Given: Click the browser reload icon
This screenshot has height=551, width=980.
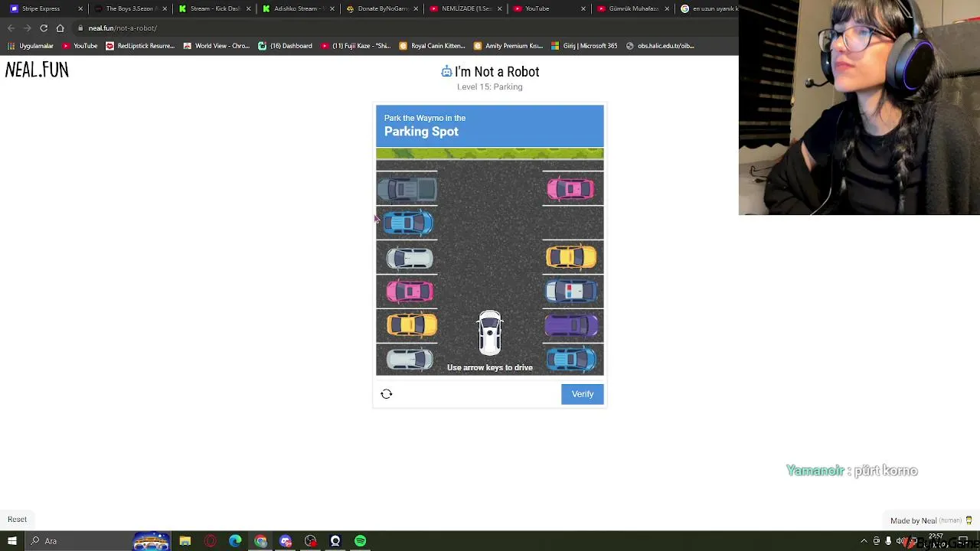Looking at the screenshot, I should point(44,28).
